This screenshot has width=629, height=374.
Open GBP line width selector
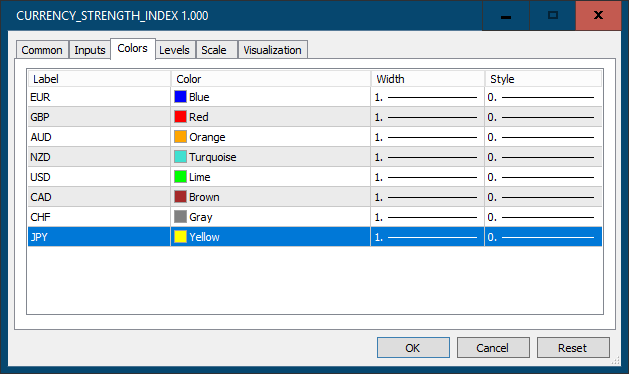point(428,117)
